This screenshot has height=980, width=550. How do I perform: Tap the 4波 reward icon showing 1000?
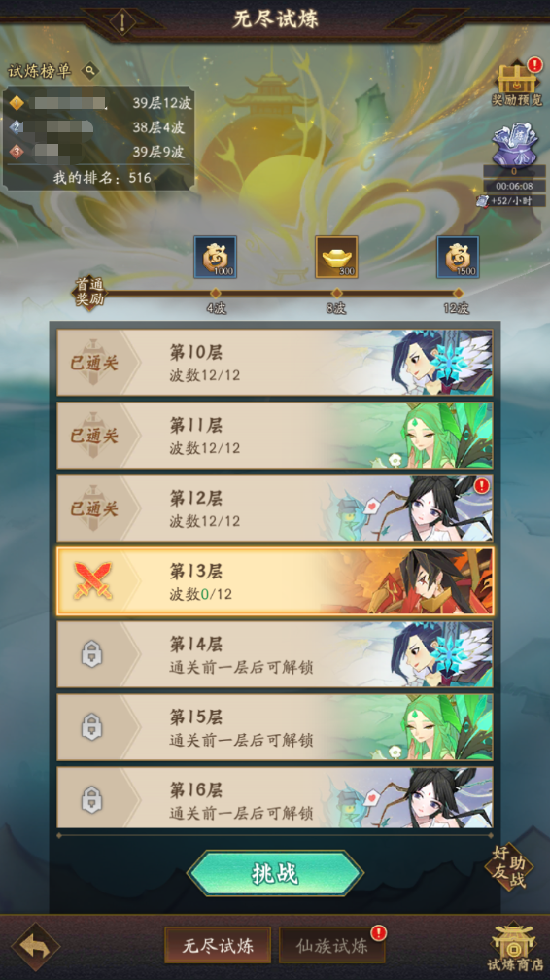tap(215, 257)
